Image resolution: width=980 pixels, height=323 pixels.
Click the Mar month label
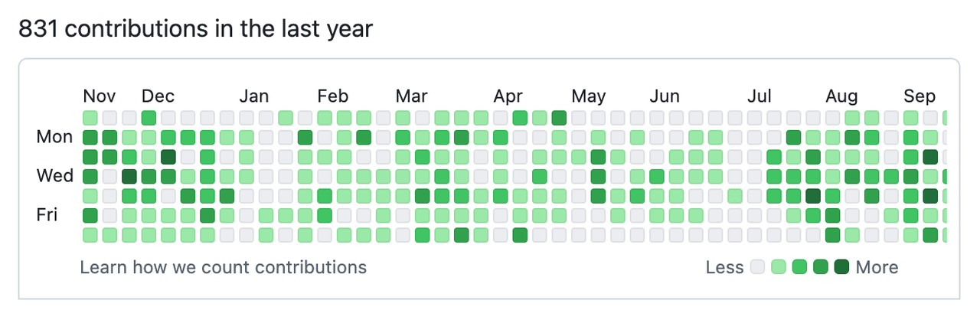point(411,96)
